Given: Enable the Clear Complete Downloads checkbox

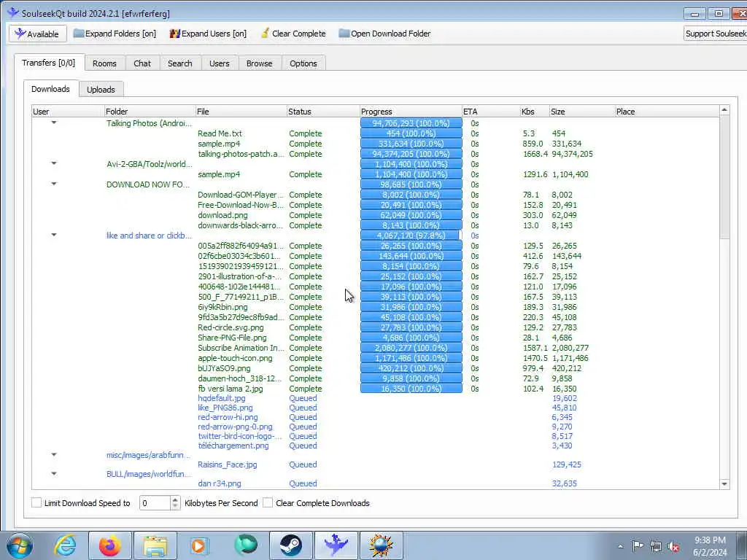Looking at the screenshot, I should click(x=268, y=503).
